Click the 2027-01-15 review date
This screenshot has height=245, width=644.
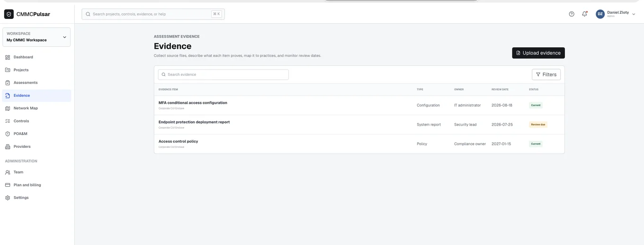(501, 144)
